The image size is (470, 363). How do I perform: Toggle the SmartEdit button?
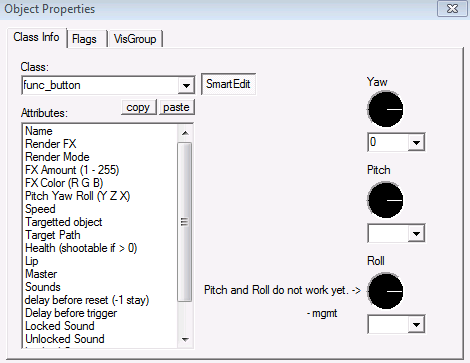coord(228,84)
